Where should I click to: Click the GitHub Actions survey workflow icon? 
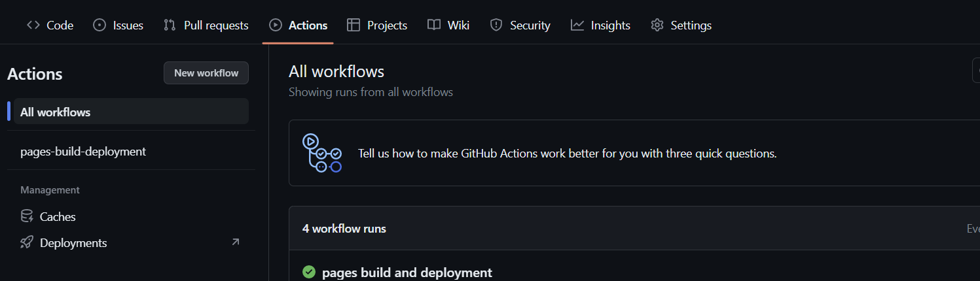(321, 153)
